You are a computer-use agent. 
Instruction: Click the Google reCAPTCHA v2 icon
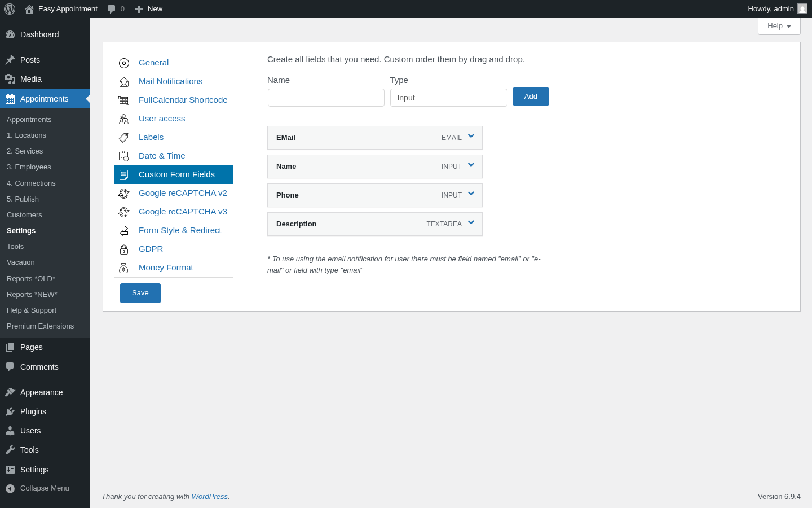(124, 194)
